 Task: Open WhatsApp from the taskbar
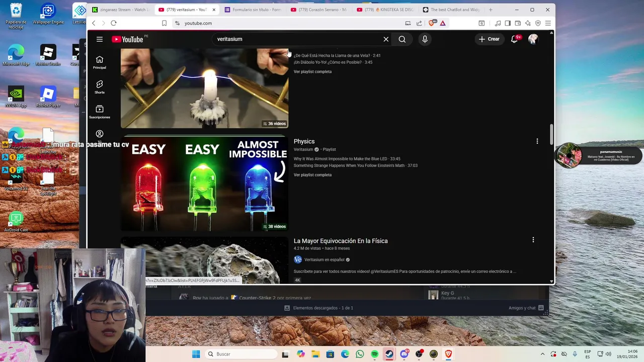click(x=360, y=354)
